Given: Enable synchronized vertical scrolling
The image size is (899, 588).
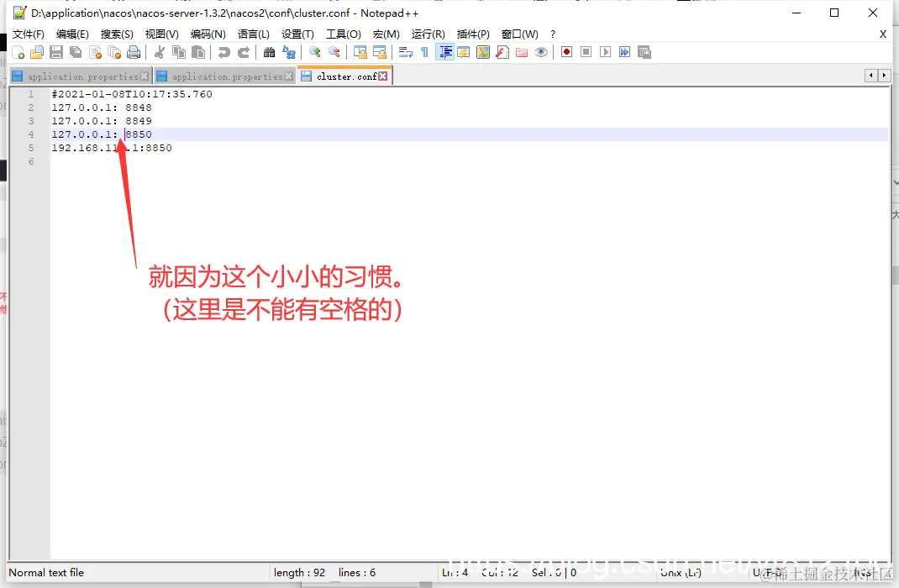Looking at the screenshot, I should pyautogui.click(x=361, y=52).
